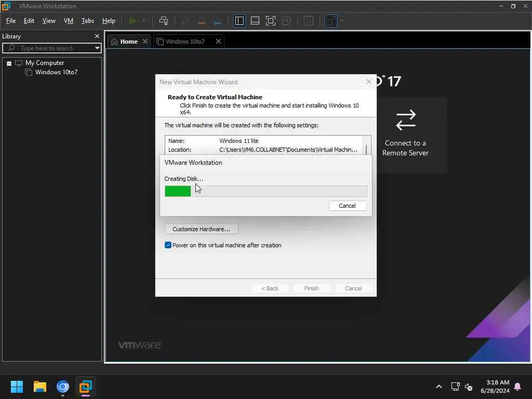Select Windows 10to7 in the library tree

[x=56, y=72]
